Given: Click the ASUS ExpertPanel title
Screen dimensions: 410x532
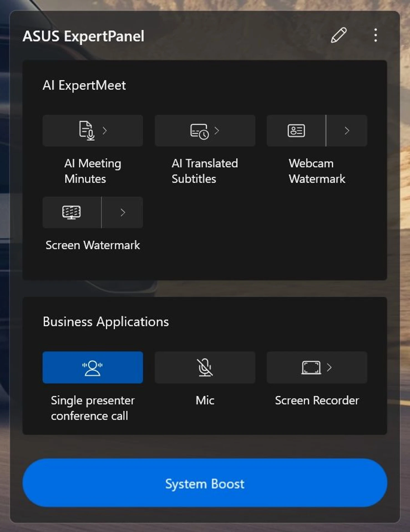Looking at the screenshot, I should [83, 36].
